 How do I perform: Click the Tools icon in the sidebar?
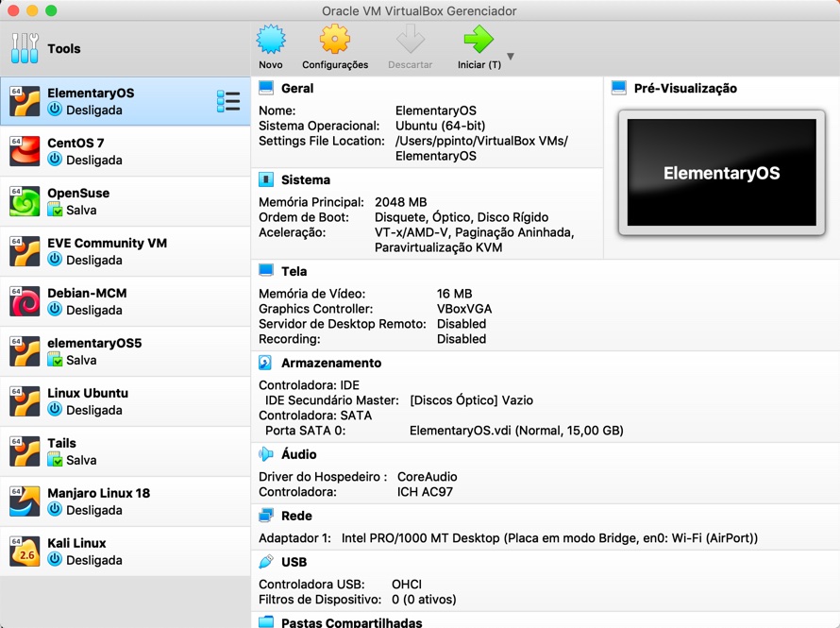pyautogui.click(x=24, y=47)
